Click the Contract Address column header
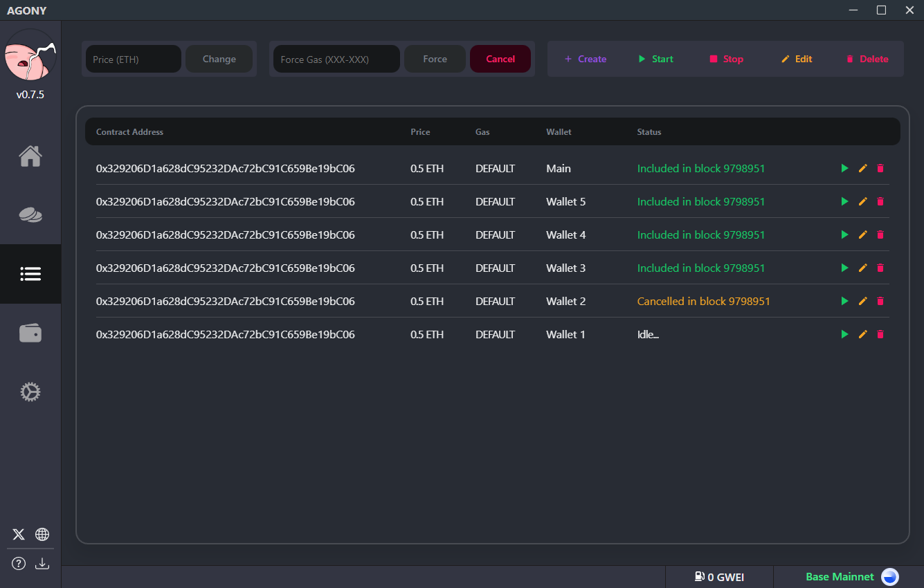Viewport: 924px width, 588px height. point(129,131)
